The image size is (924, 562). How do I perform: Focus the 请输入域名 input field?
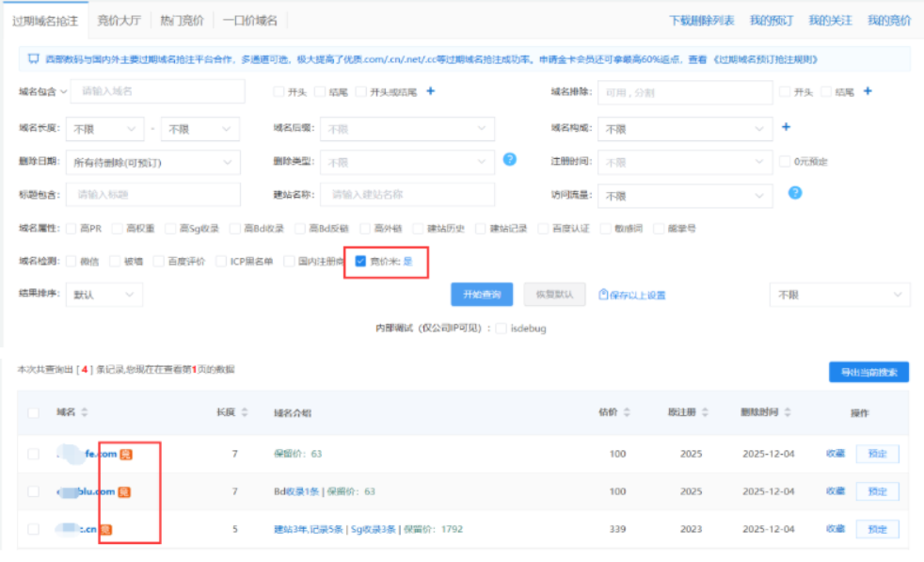click(x=157, y=91)
